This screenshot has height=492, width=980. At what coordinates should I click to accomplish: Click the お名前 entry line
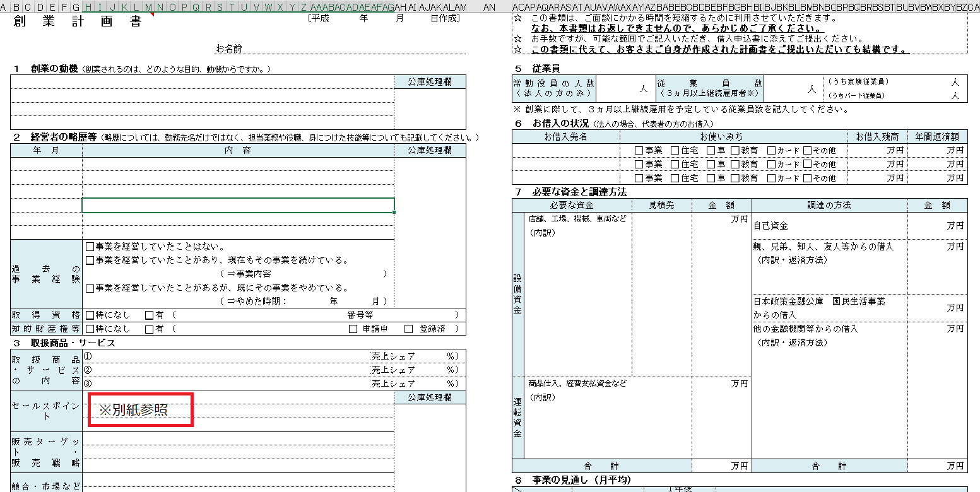353,49
